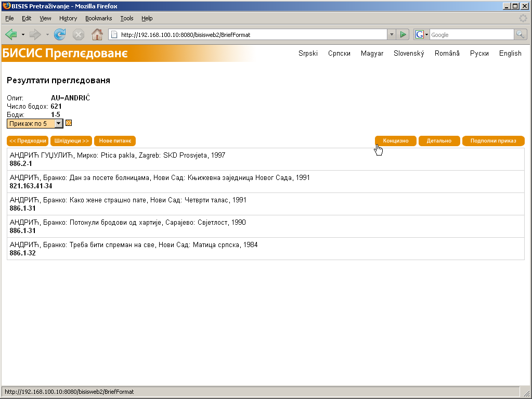Viewport: 532px width, 399px height.
Task: Switch language to Српски
Action: pyautogui.click(x=339, y=53)
